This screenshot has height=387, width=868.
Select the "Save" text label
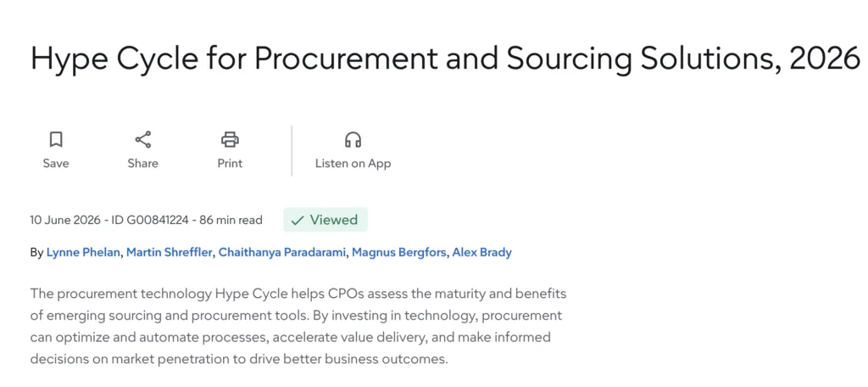point(56,163)
